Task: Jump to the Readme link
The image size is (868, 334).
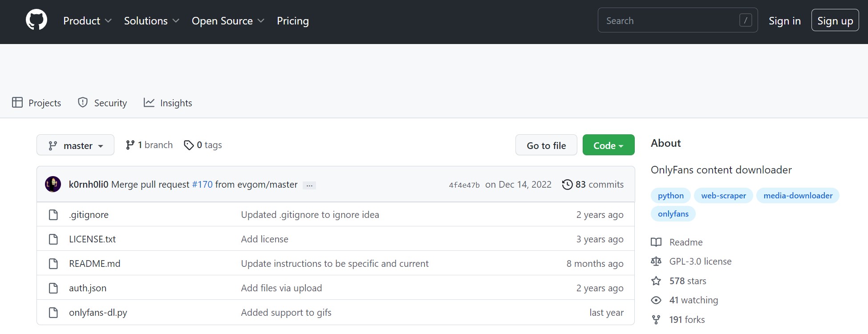Action: [686, 242]
